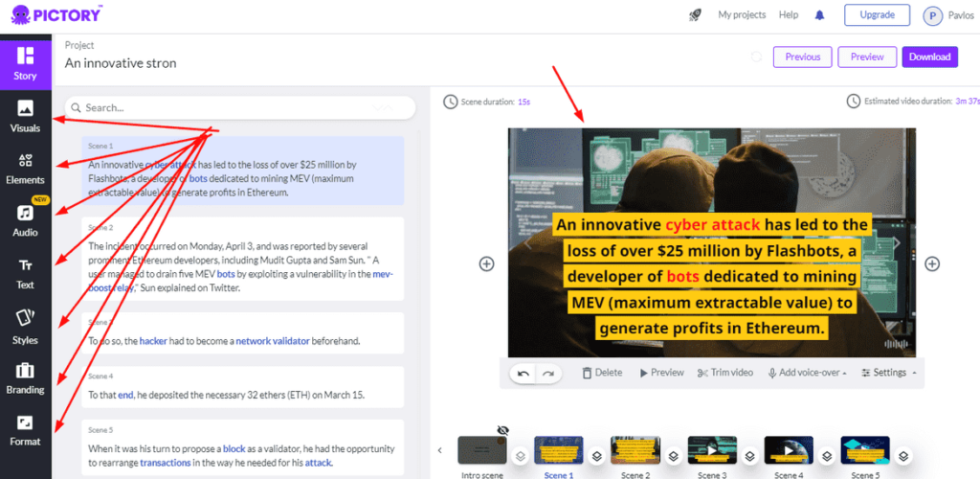980x479 pixels.
Task: Click project title 'An innovative stron'
Action: [x=121, y=63]
